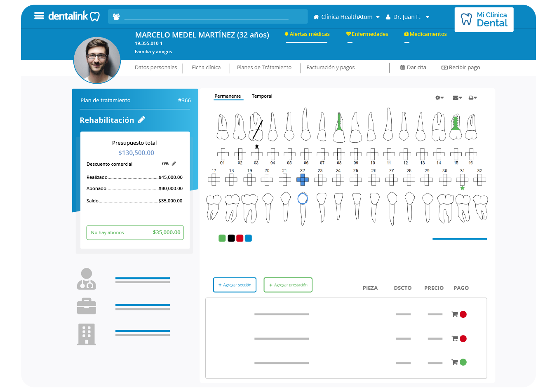Open the dropdown arrow next to the gear icon

[x=442, y=98]
